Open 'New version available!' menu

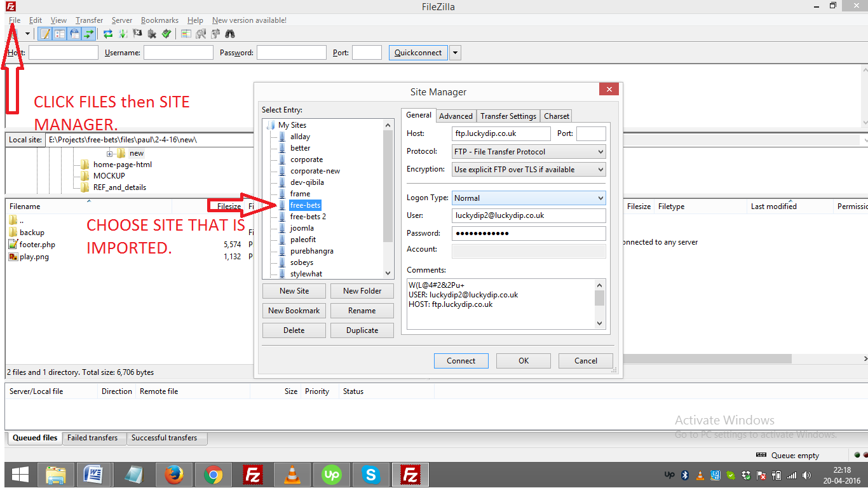coord(249,20)
